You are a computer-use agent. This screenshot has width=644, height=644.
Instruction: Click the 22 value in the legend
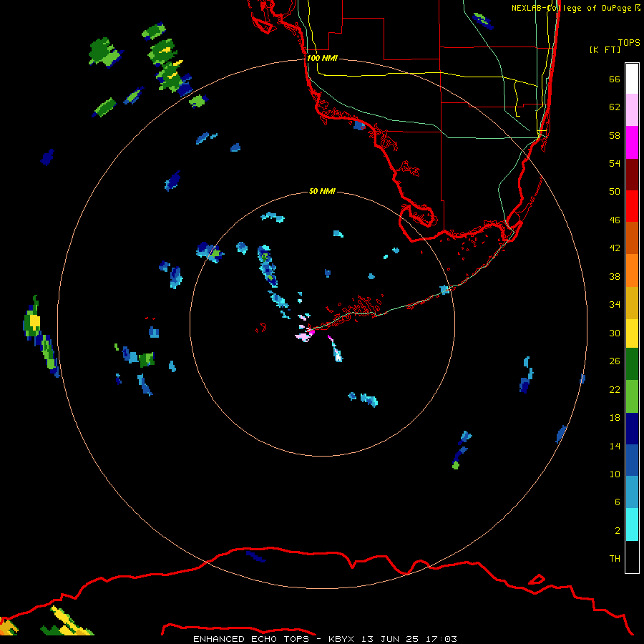(615, 389)
